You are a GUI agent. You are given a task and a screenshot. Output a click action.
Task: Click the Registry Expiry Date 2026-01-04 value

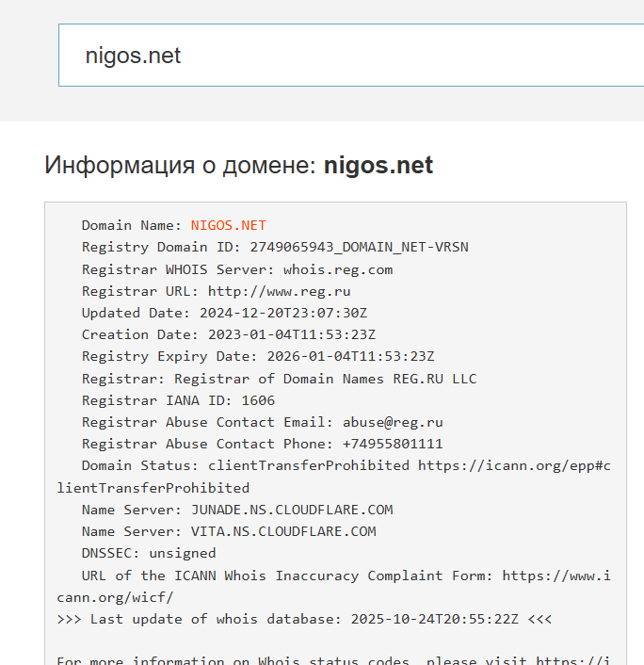point(350,356)
